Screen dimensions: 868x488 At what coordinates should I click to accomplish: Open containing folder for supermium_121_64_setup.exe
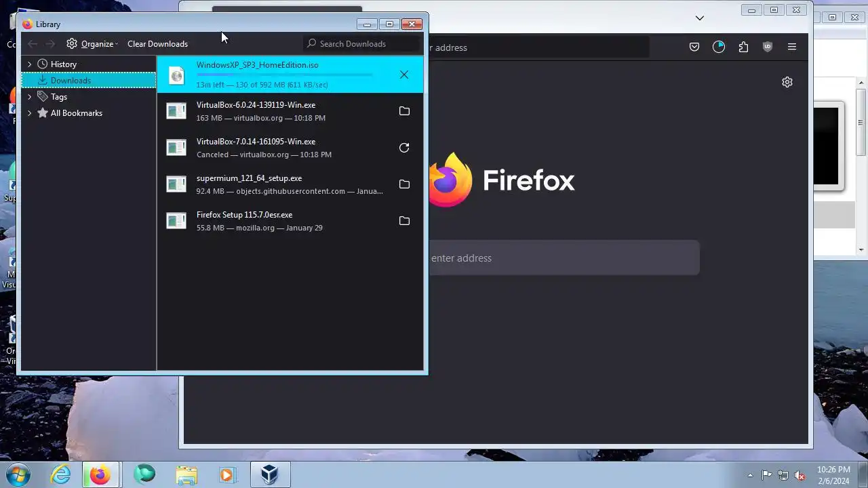(x=404, y=184)
